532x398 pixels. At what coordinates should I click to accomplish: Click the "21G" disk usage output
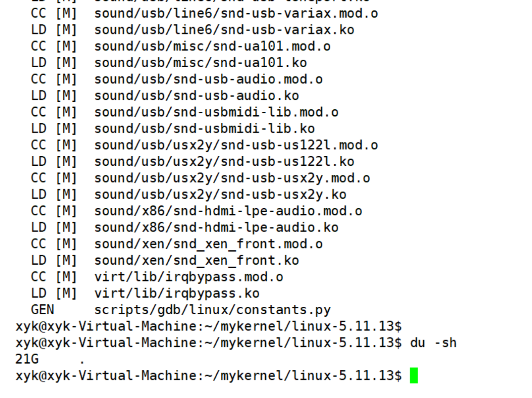click(27, 359)
